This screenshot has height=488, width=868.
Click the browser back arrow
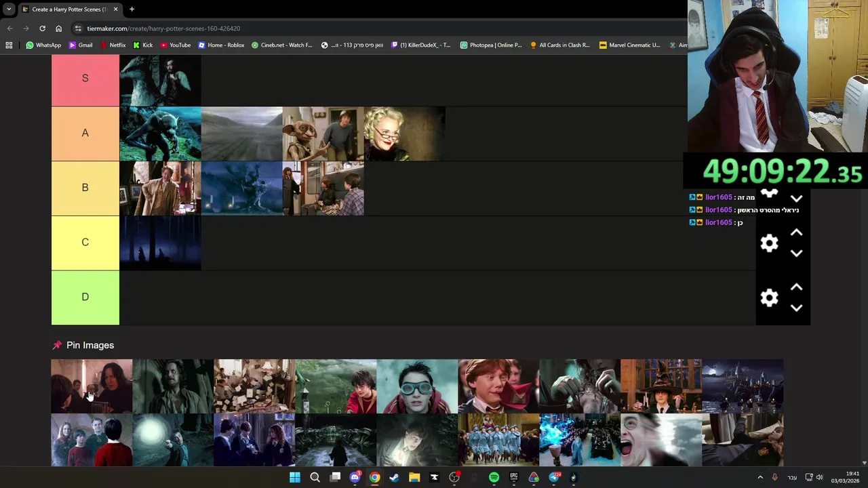click(x=9, y=28)
